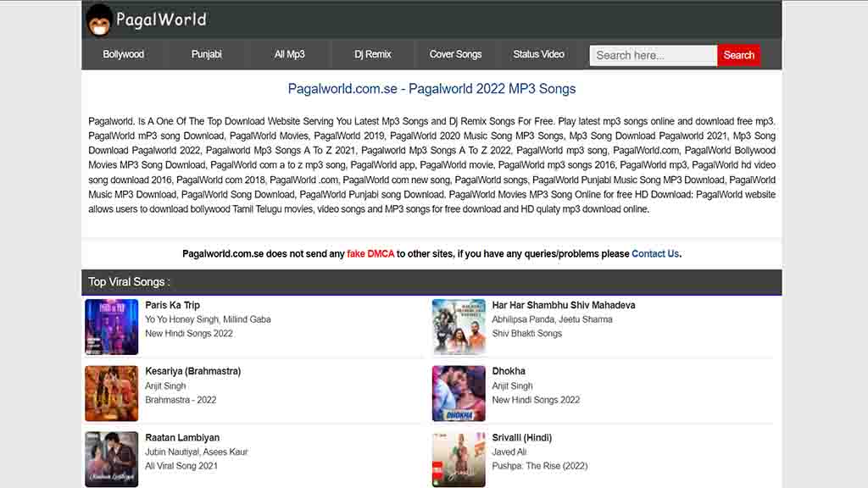Open the Punjabi menu item
The height and width of the screenshot is (488, 868).
tap(207, 54)
